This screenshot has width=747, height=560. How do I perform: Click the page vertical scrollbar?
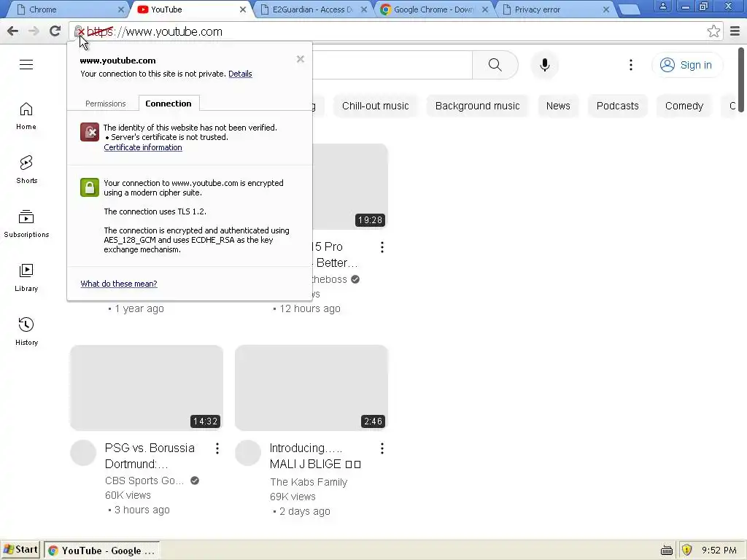pos(741,80)
